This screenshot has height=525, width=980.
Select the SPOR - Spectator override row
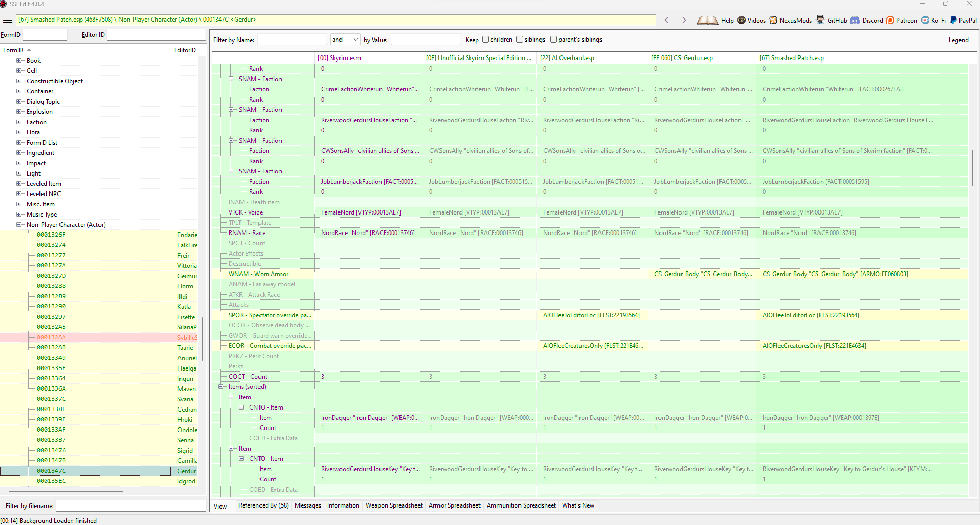(x=590, y=315)
